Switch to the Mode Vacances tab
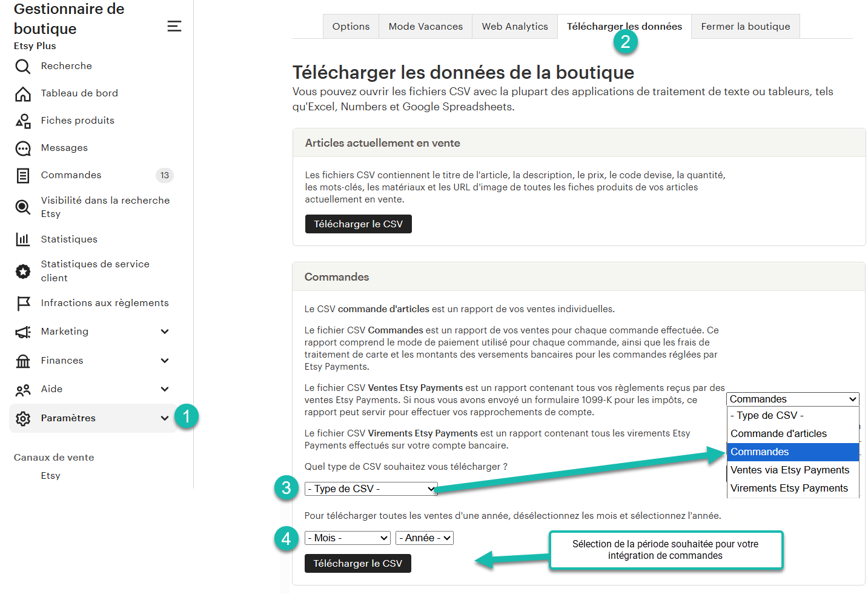868x594 pixels. [425, 27]
